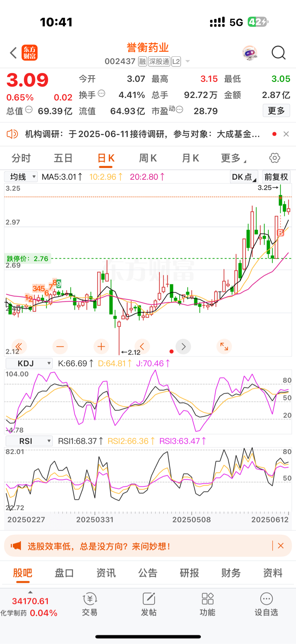Jump to earliest data double-left arrow
Image resolution: width=296 pixels, height=644 pixels.
(x=18, y=347)
